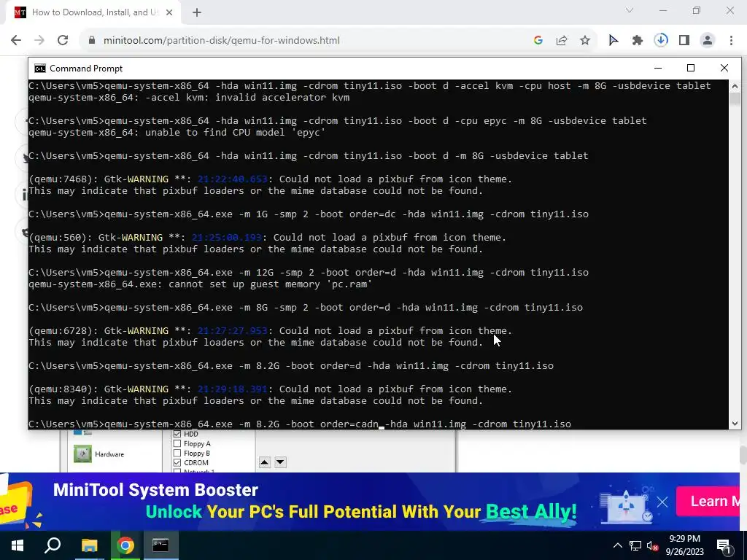
Task: Open the Extensions puzzle icon
Action: (x=638, y=41)
